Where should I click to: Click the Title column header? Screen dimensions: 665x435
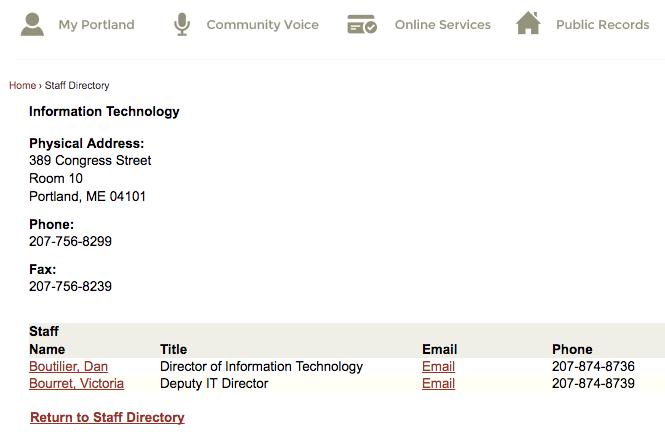(x=173, y=349)
